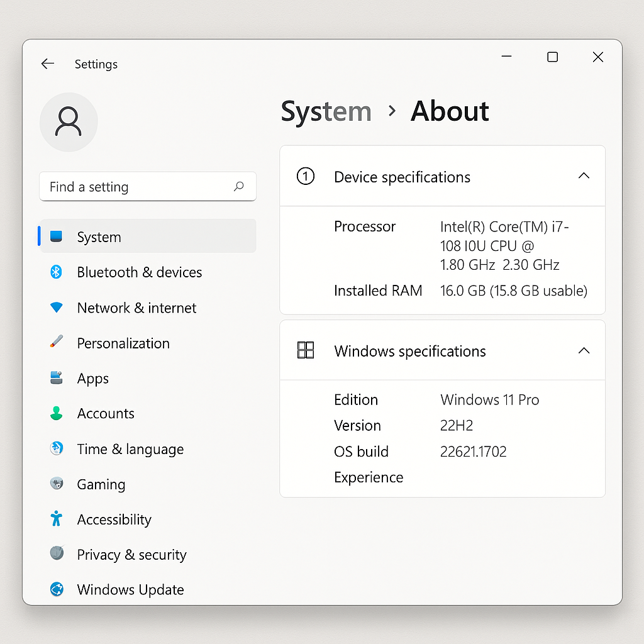Click the search magnifier icon
Viewport: 644px width, 644px height.
click(238, 186)
